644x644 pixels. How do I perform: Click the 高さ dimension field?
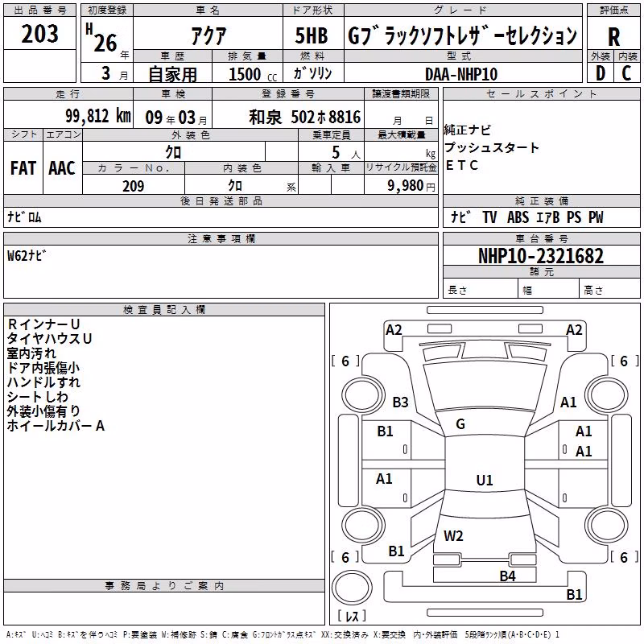tap(610, 288)
